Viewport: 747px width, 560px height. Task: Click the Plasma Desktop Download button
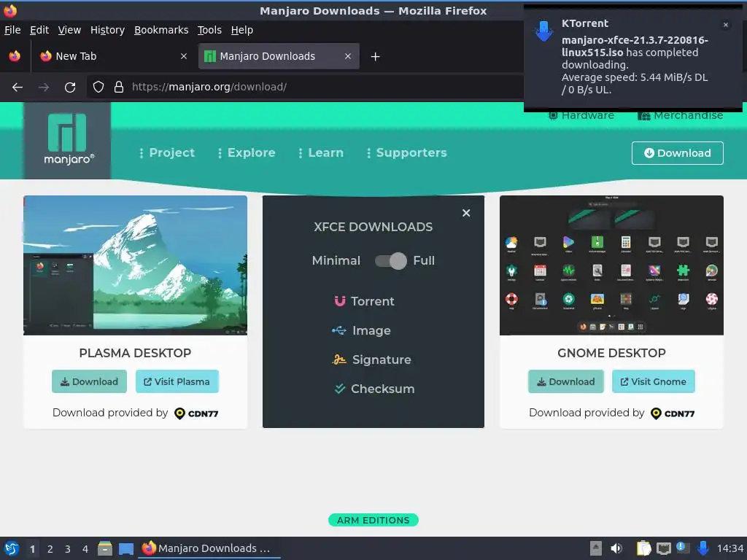click(89, 381)
